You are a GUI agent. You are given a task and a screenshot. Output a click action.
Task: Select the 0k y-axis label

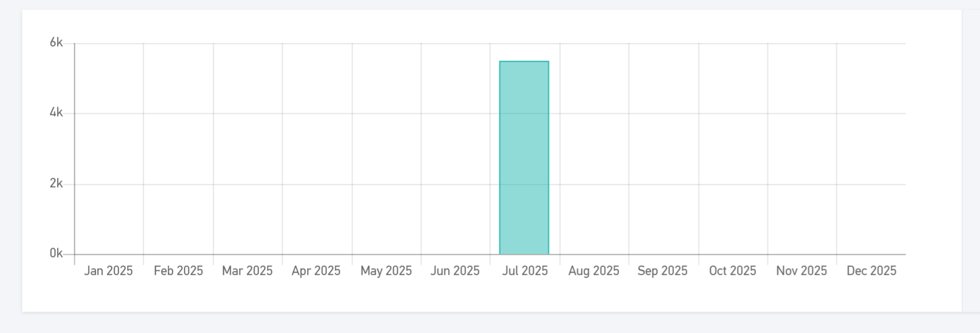coord(56,254)
